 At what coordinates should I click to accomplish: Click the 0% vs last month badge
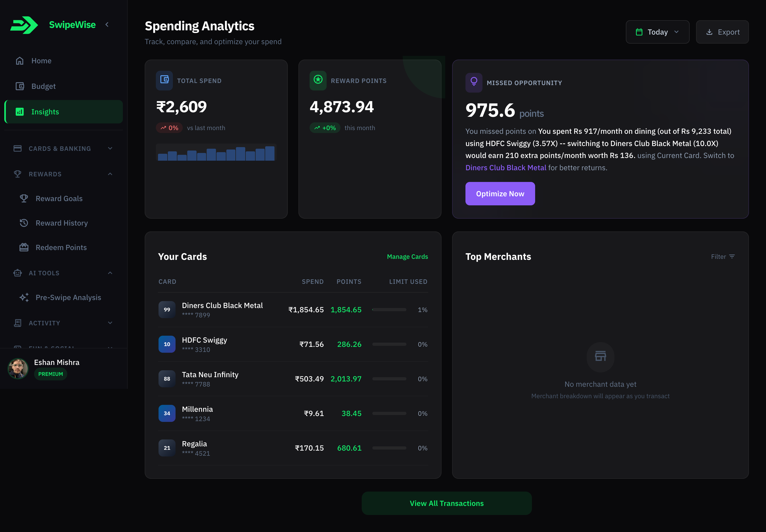(x=169, y=128)
